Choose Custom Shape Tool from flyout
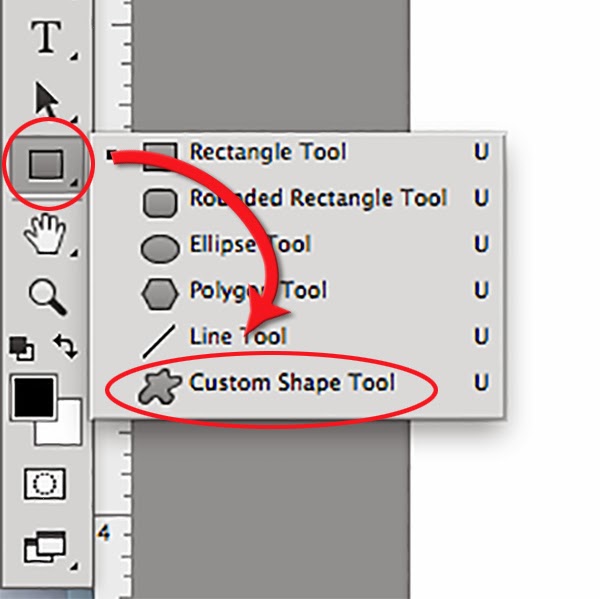The image size is (600, 599). point(292,383)
